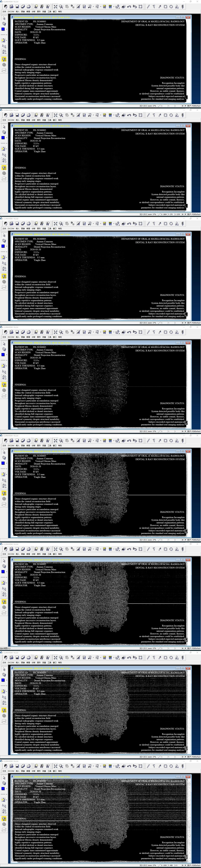
Task: Toggle the 'P' status bar button in the first window
Action: 185,106
